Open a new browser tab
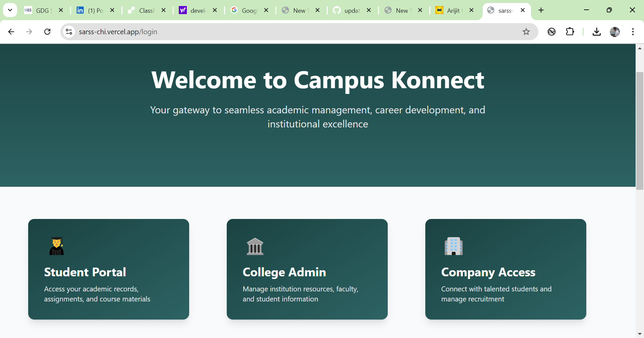 541,10
